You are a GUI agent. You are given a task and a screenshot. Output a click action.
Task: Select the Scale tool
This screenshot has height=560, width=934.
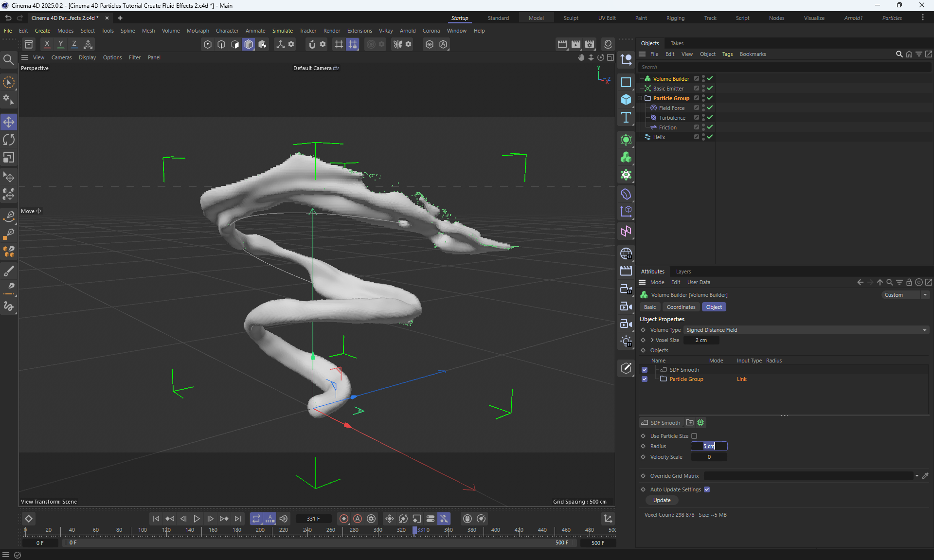click(x=9, y=158)
